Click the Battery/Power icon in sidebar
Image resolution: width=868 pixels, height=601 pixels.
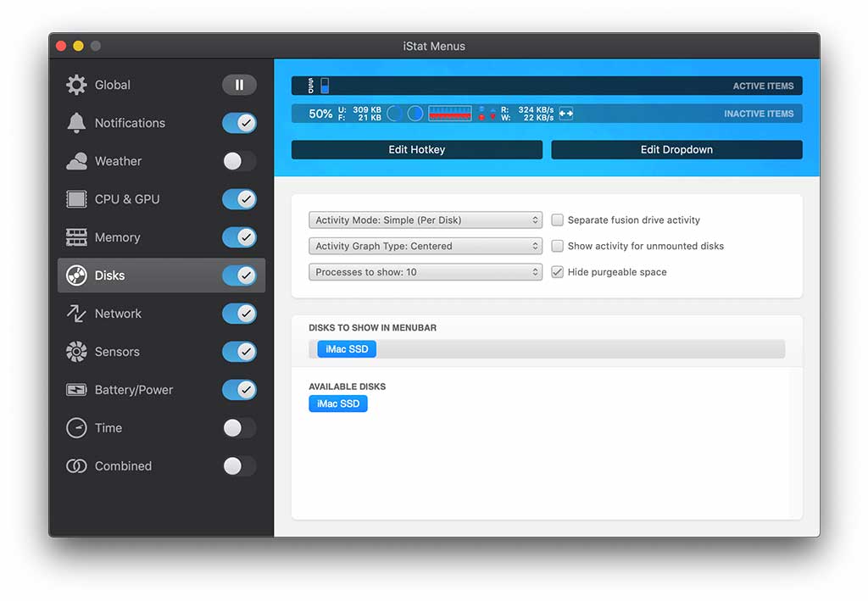pyautogui.click(x=76, y=390)
